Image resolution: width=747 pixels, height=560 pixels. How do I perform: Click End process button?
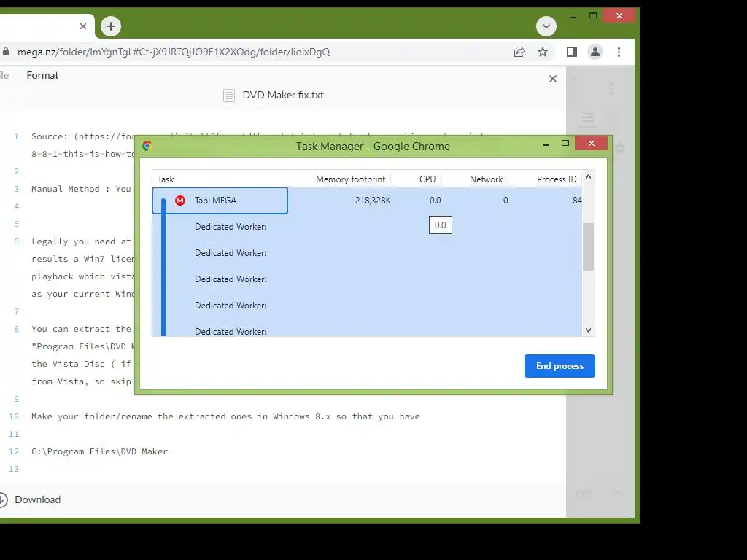pos(560,366)
